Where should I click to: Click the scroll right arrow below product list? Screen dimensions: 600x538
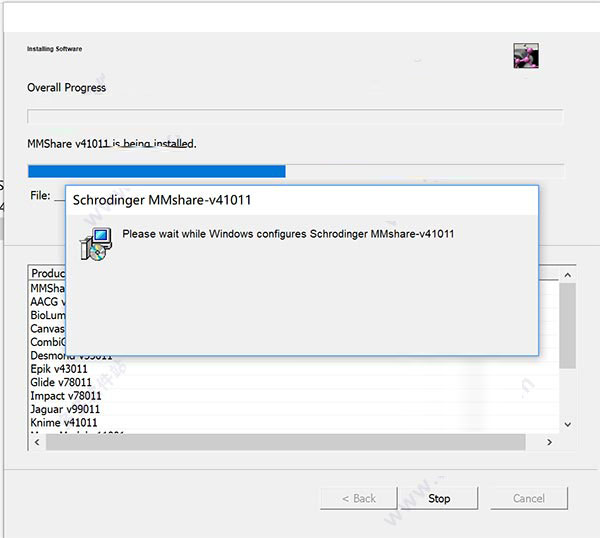tap(549, 442)
